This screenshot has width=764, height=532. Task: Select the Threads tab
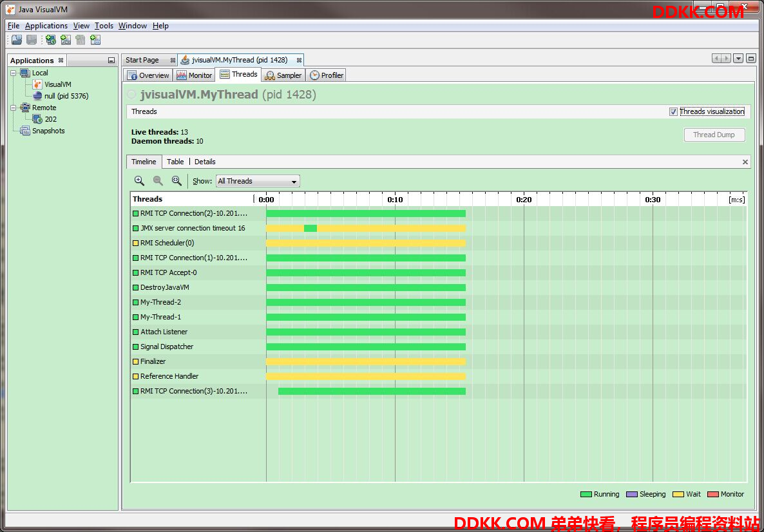238,75
